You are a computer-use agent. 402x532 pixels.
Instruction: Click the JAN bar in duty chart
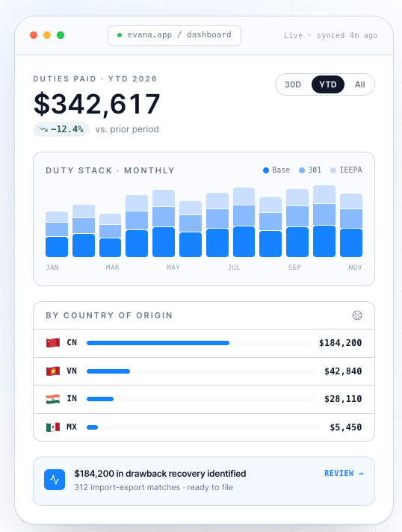(x=57, y=234)
